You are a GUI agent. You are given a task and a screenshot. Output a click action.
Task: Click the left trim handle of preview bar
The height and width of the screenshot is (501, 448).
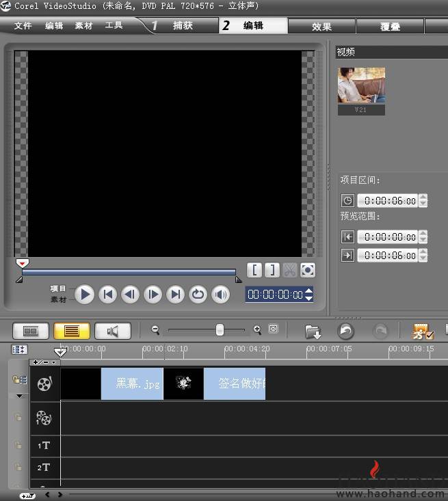19,280
